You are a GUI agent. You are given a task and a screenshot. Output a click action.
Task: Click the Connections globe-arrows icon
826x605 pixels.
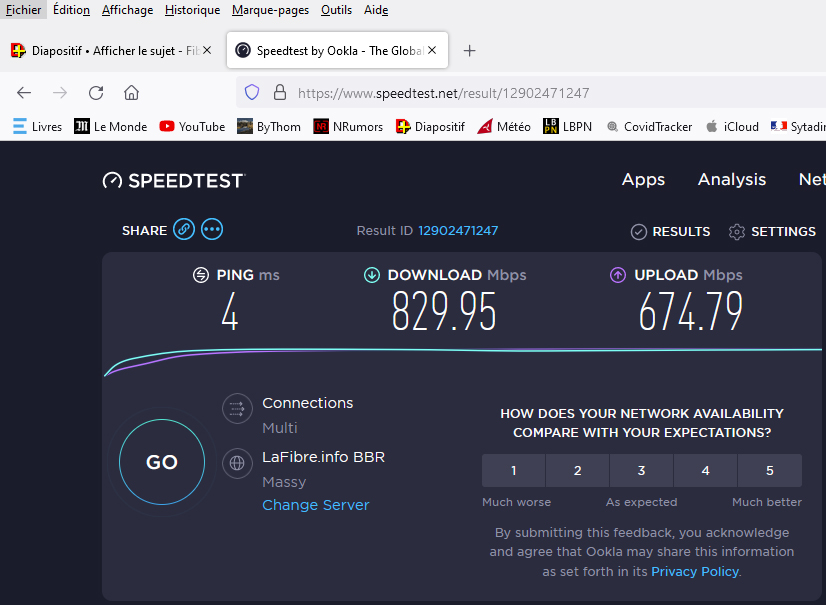pyautogui.click(x=237, y=409)
